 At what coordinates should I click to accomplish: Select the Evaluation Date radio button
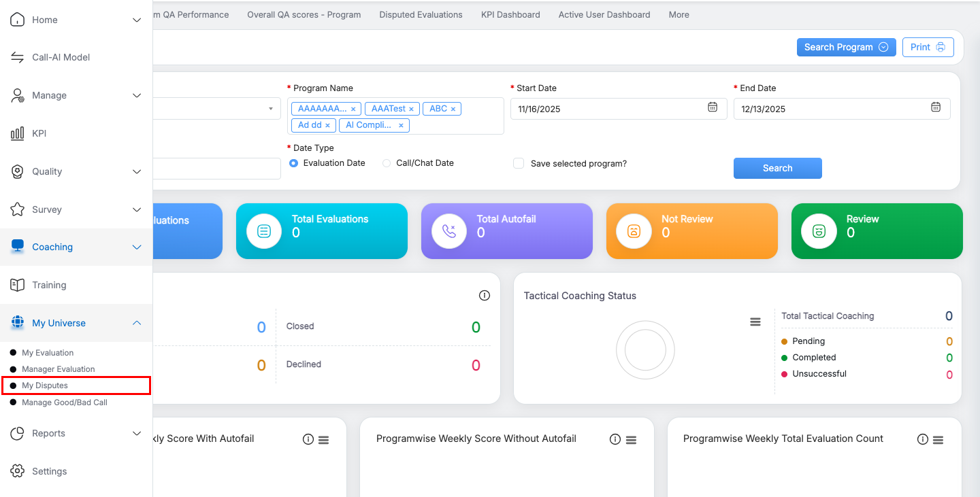pos(294,163)
